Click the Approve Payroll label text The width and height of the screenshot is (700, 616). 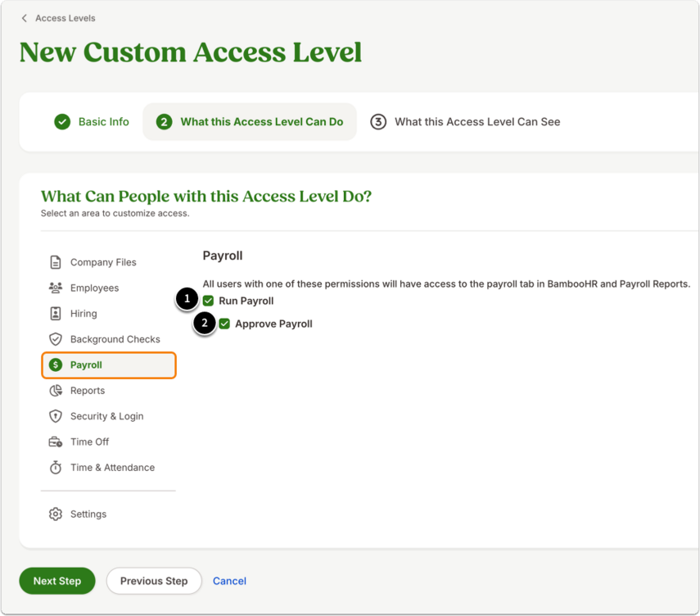click(273, 324)
